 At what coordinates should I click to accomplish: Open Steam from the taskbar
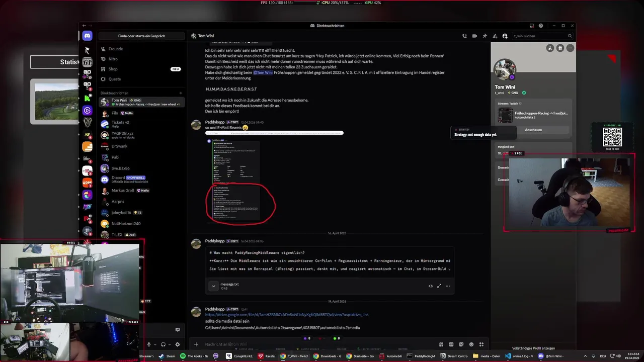pyautogui.click(x=168, y=356)
